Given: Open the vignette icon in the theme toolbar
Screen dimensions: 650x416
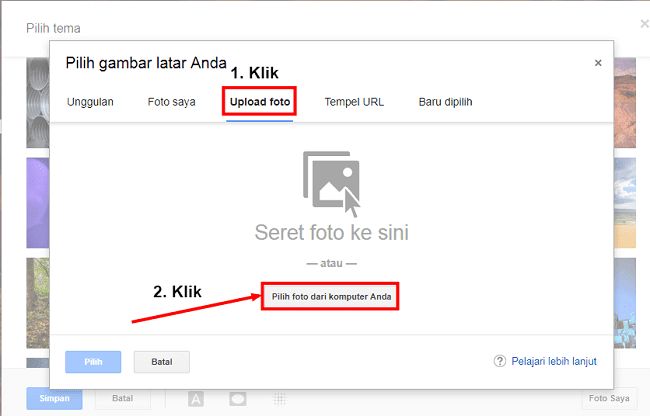Looking at the screenshot, I should 238,399.
